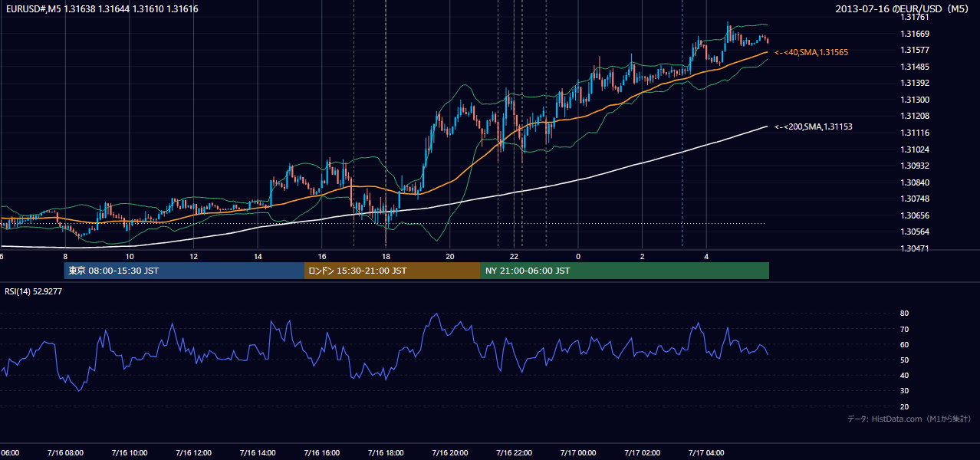Click RSI scale value 50
Image resolution: width=980 pixels, height=460 pixels.
pos(904,360)
